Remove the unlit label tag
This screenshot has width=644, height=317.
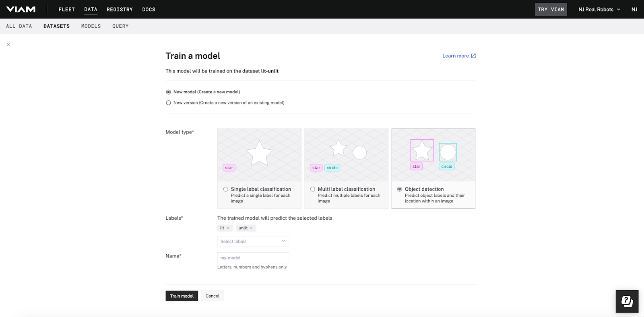click(x=252, y=228)
